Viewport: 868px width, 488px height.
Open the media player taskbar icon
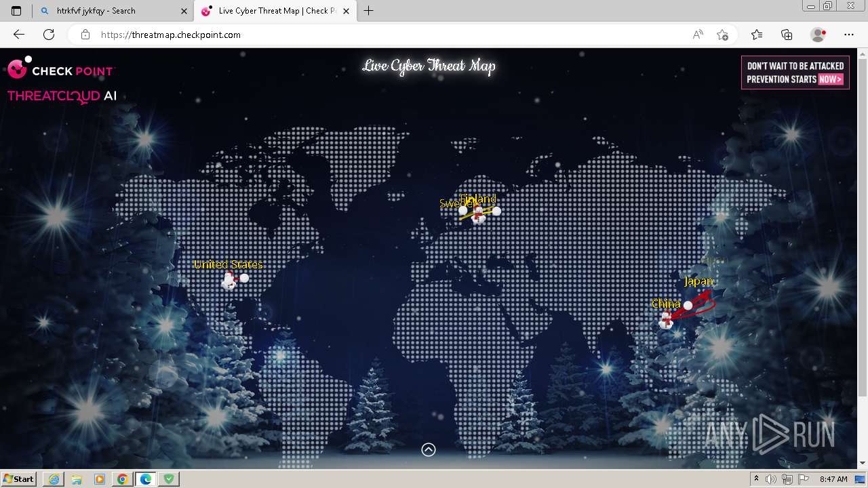[x=100, y=479]
